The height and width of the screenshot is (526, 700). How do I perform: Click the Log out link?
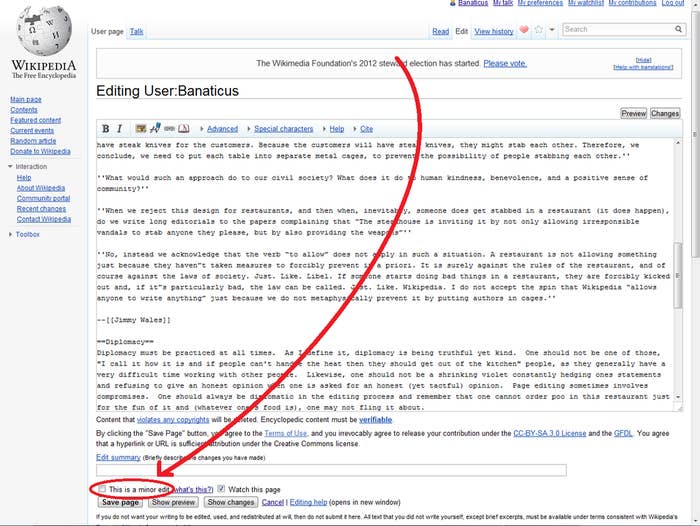pyautogui.click(x=673, y=3)
